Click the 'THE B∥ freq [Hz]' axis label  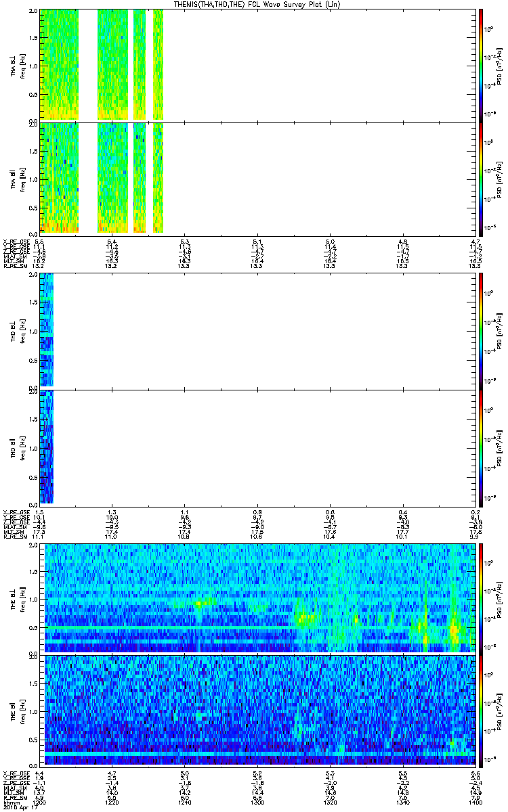18,710
